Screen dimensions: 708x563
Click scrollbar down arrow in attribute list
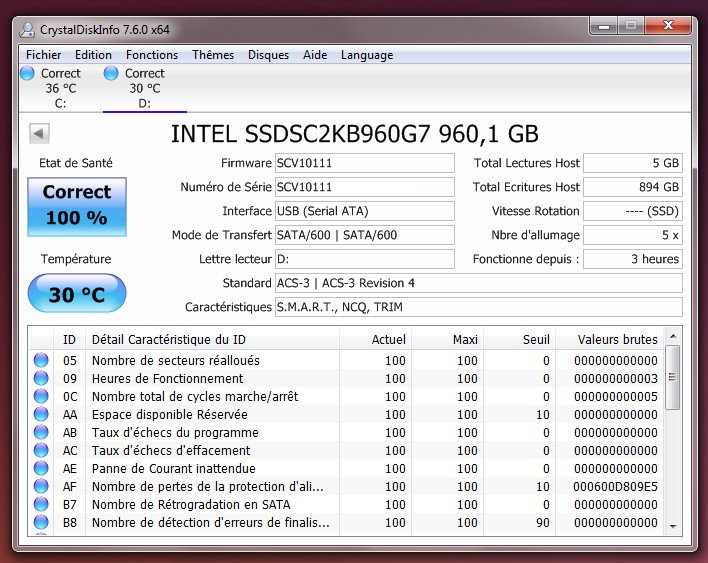click(x=674, y=526)
